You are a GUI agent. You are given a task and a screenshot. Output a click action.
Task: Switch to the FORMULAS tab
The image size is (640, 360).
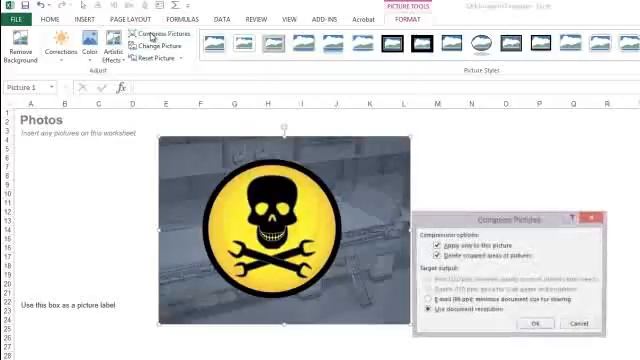182,19
